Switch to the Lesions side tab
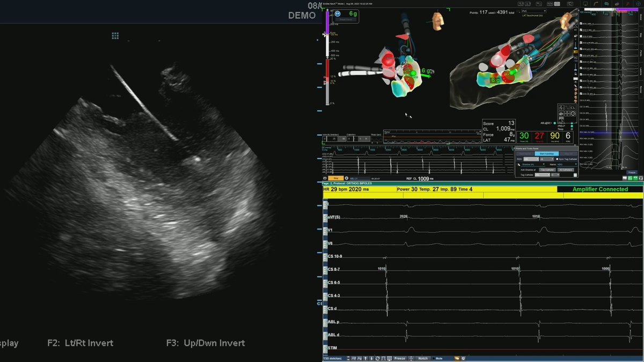The image size is (644, 362). 641,70
